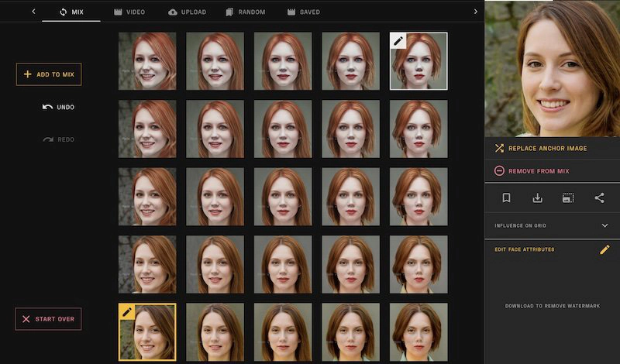The width and height of the screenshot is (620, 364).
Task: Switch to the Saved tab
Action: click(x=303, y=12)
